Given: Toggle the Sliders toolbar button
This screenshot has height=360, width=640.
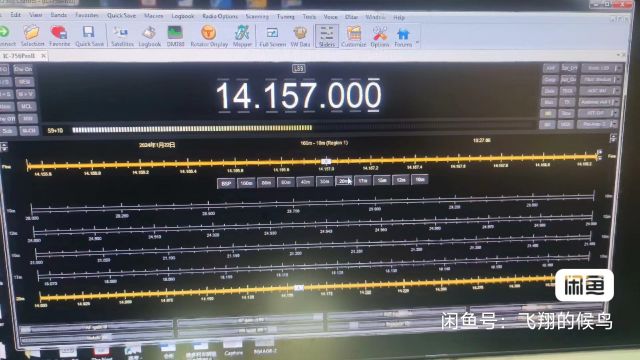Looking at the screenshot, I should point(327,36).
